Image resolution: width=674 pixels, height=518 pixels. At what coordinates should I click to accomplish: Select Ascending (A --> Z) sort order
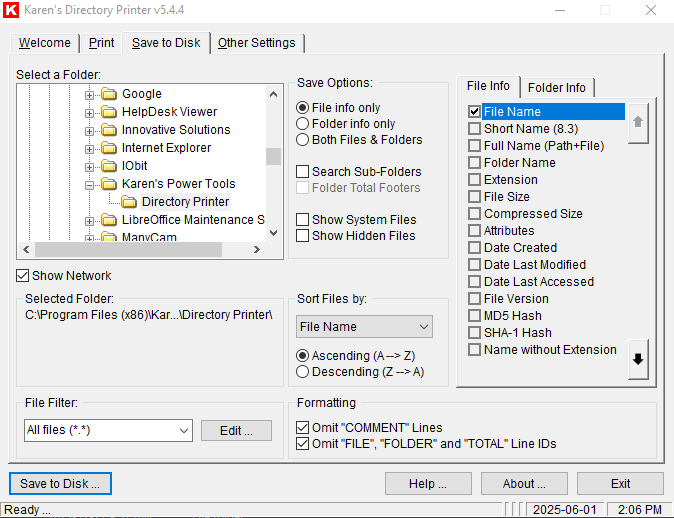(x=303, y=356)
